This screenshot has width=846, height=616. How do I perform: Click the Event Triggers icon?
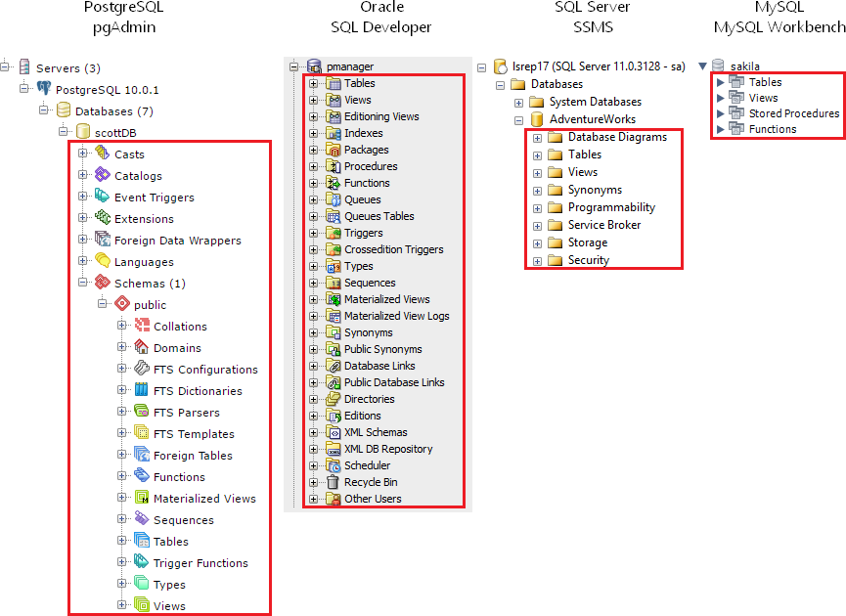click(102, 197)
